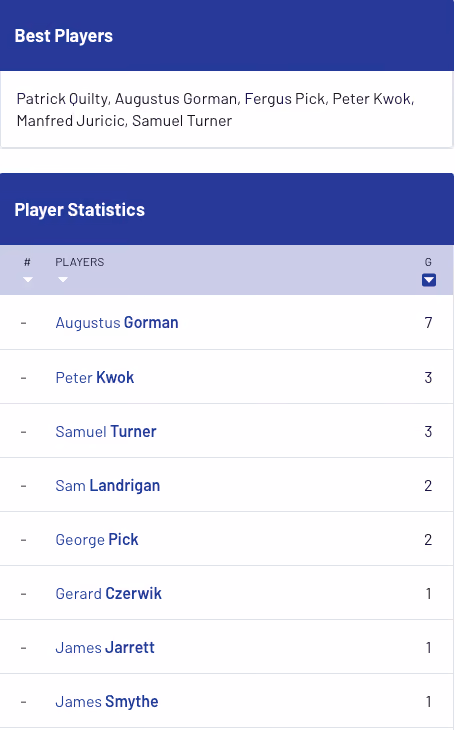Open James Jarrett player profile

pos(105,647)
